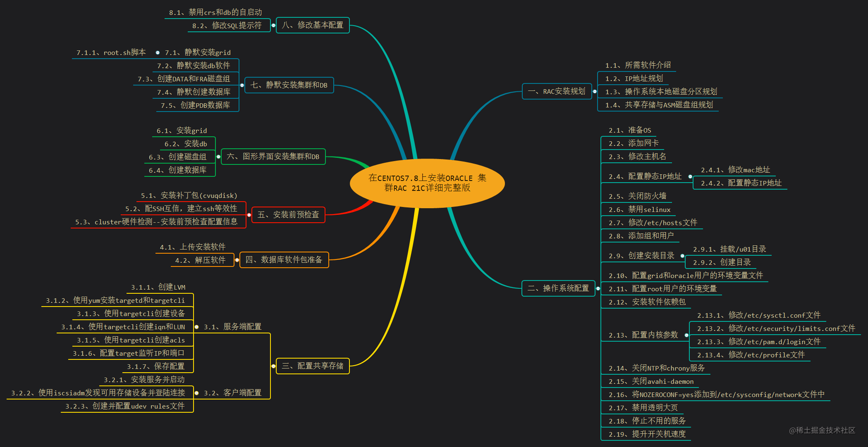Select the central topic node about CENTOS7.8 Oracle RAC
Viewport: 868px width, 447px height.
click(x=427, y=183)
